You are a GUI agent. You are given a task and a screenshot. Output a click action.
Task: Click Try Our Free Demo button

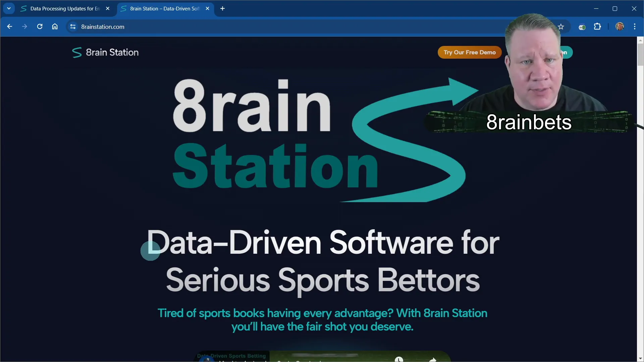pyautogui.click(x=469, y=52)
